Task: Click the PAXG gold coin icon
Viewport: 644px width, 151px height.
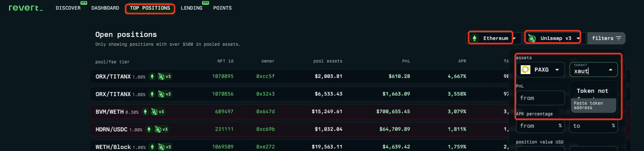Action: pos(526,70)
